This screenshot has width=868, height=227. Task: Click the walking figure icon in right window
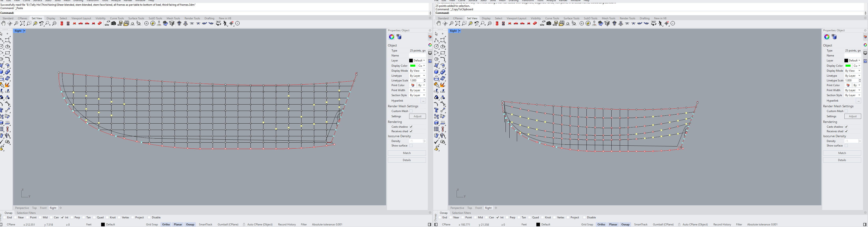click(x=660, y=23)
